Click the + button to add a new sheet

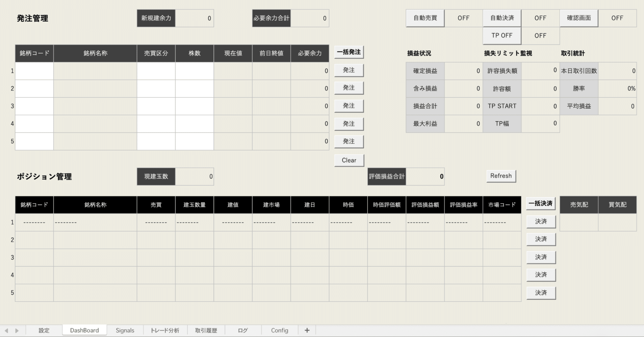307,330
